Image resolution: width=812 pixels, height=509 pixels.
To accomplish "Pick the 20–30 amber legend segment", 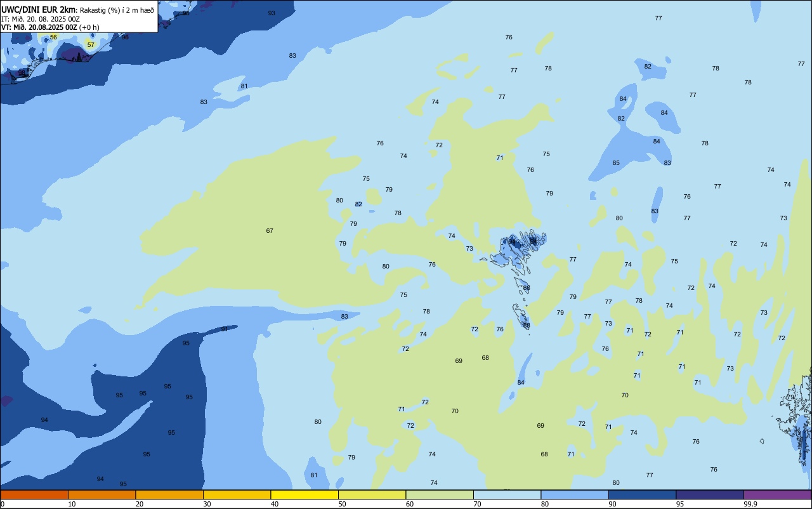I will 169,494.
